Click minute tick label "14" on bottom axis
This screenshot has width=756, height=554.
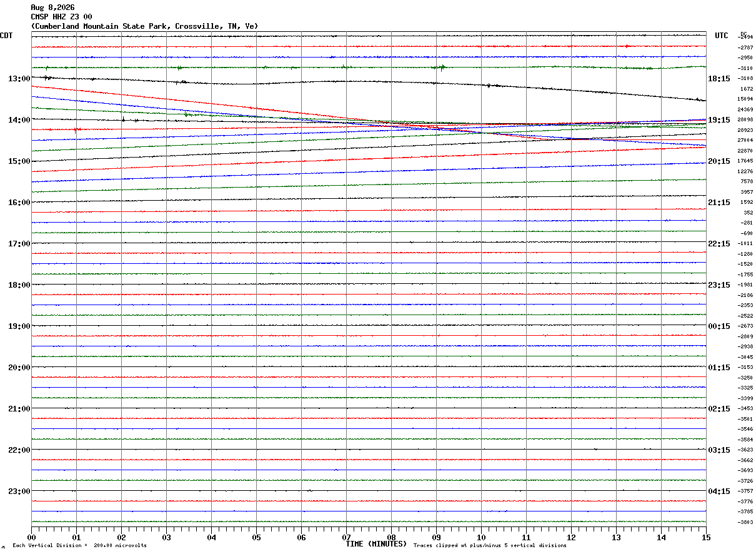click(x=661, y=537)
